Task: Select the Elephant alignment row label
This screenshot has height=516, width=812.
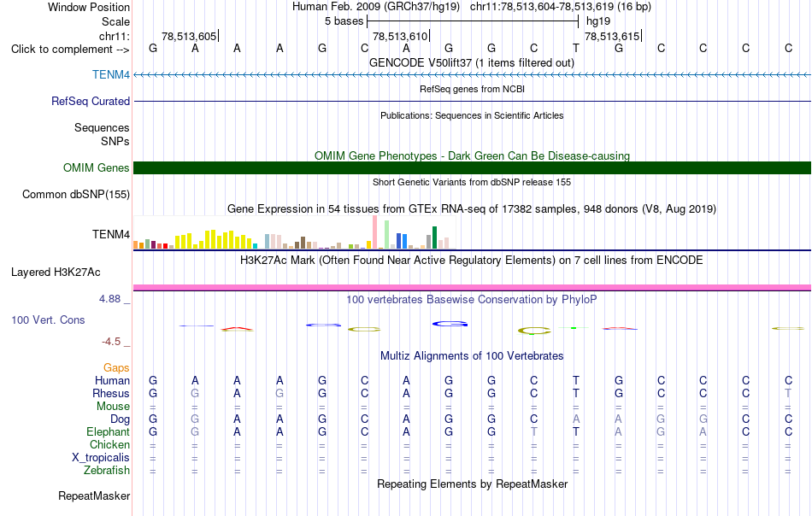Action: (x=108, y=431)
